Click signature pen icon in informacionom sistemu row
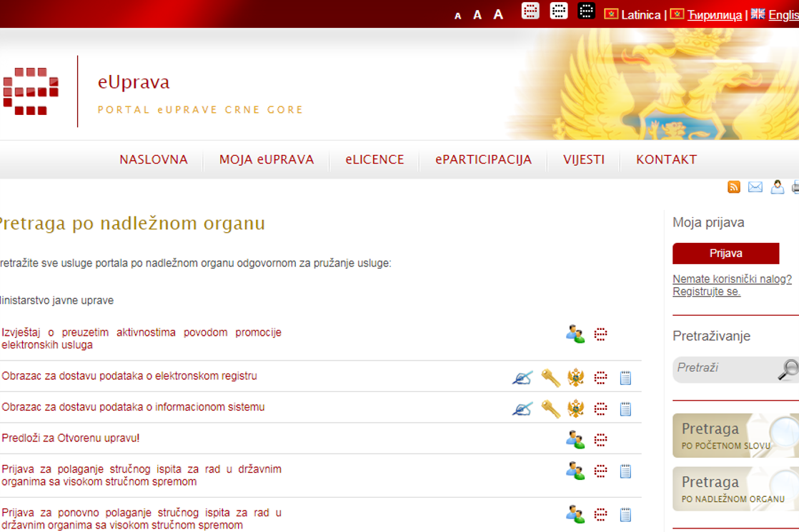The image size is (799, 532). [522, 409]
